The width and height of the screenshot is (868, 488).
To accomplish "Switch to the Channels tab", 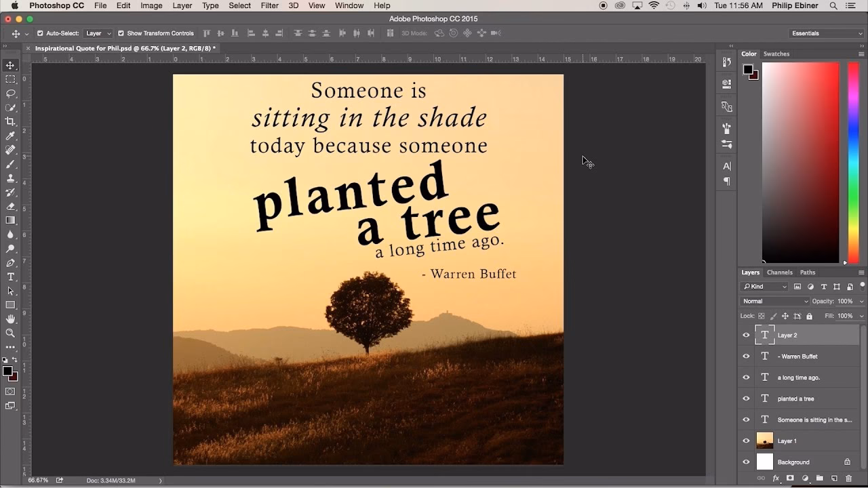I will tap(779, 272).
